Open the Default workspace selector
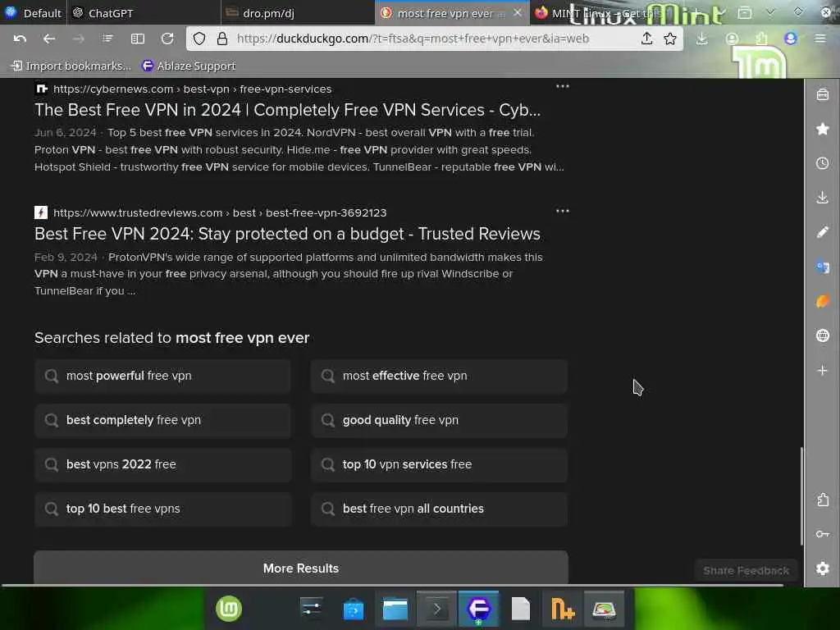 coord(33,13)
